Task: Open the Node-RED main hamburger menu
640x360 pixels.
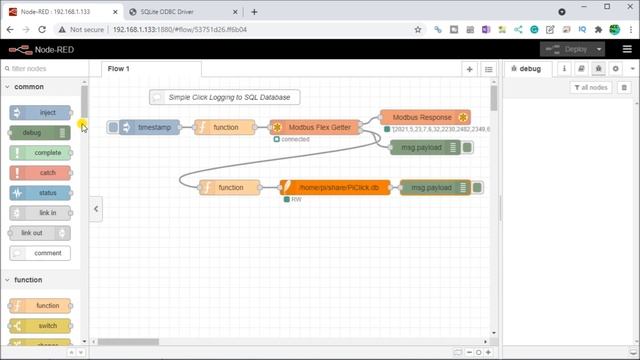Action: [627, 49]
